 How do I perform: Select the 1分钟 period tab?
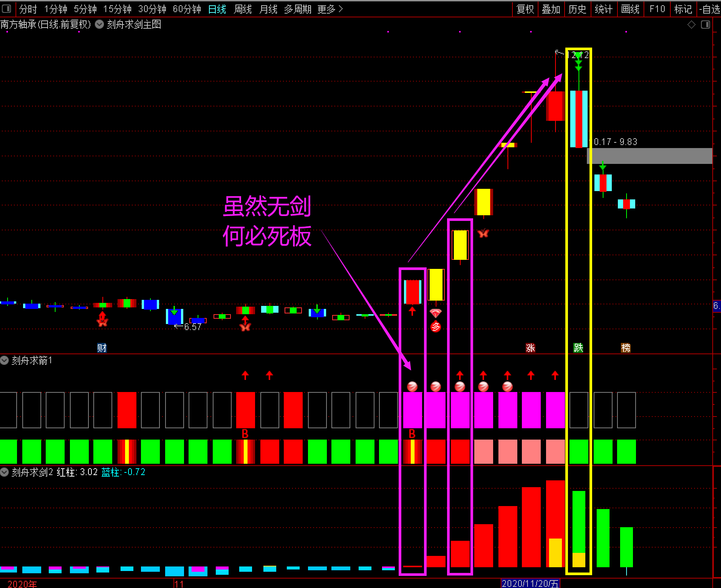(56, 9)
